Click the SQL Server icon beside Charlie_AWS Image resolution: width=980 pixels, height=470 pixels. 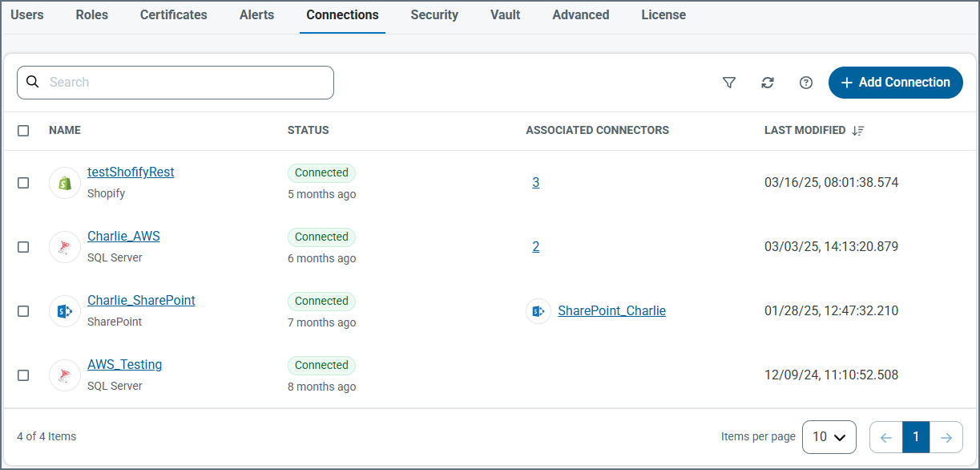point(65,247)
